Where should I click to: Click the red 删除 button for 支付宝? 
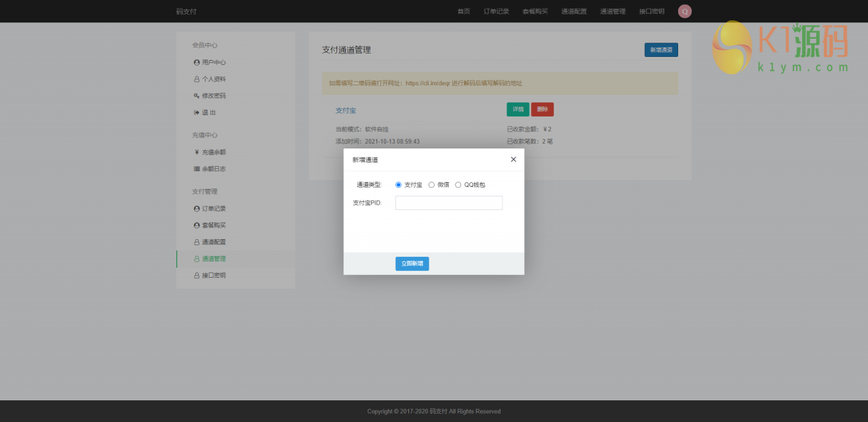tap(542, 109)
